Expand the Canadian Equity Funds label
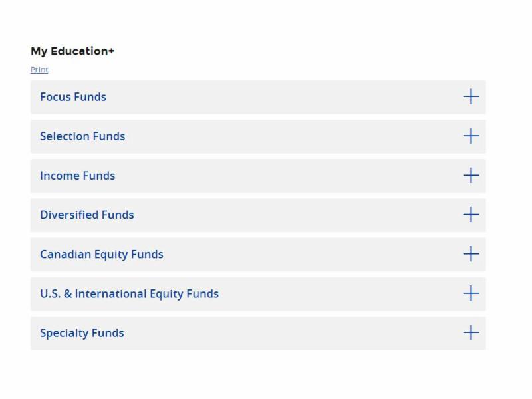 (x=102, y=254)
